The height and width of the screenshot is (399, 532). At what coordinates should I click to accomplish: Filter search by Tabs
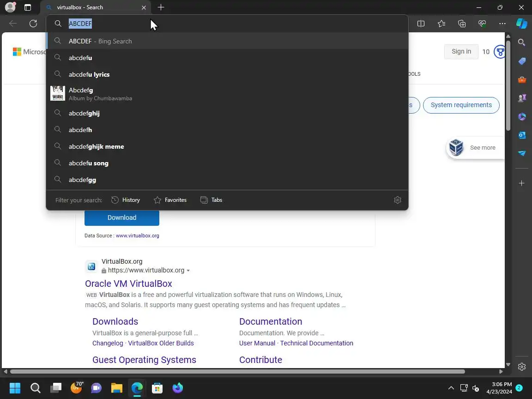point(211,200)
